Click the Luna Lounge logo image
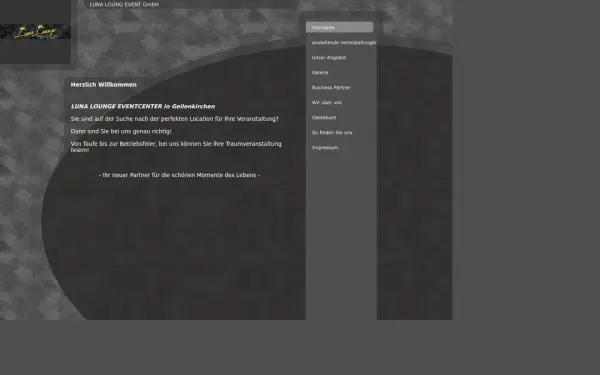This screenshot has height=375, width=600. 35,32
